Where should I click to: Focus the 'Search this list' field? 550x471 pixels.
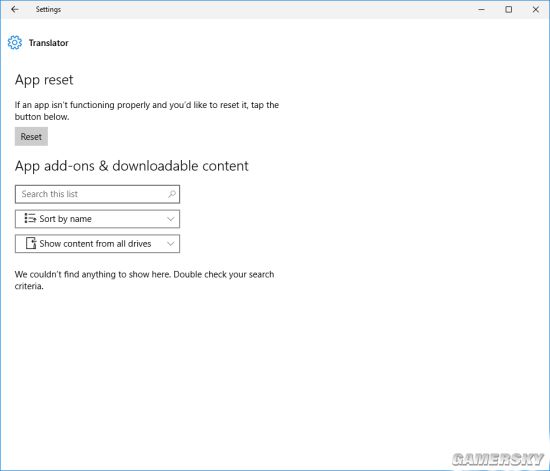tap(97, 194)
